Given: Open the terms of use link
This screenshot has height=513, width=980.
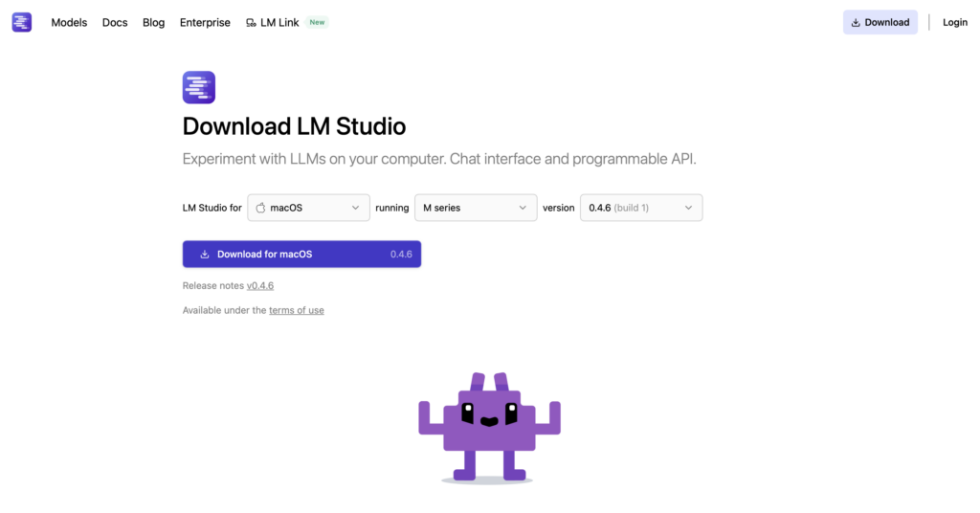Looking at the screenshot, I should (x=296, y=310).
